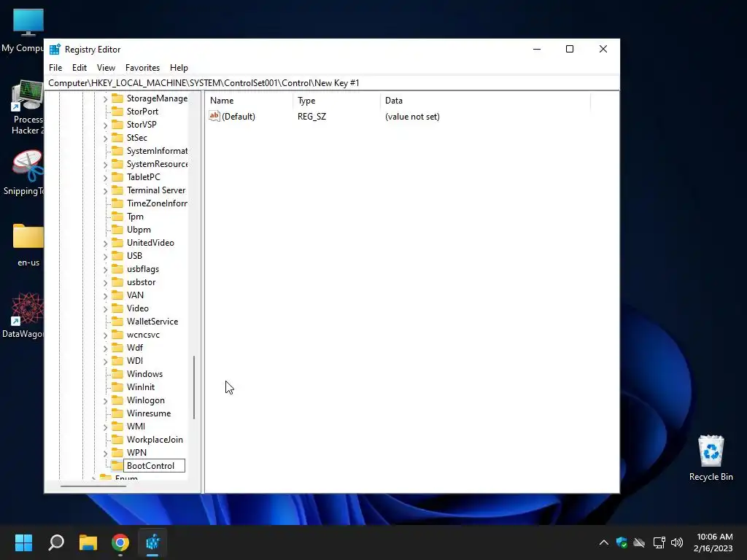Select the TimeZoneInforr folder icon

[x=117, y=203]
